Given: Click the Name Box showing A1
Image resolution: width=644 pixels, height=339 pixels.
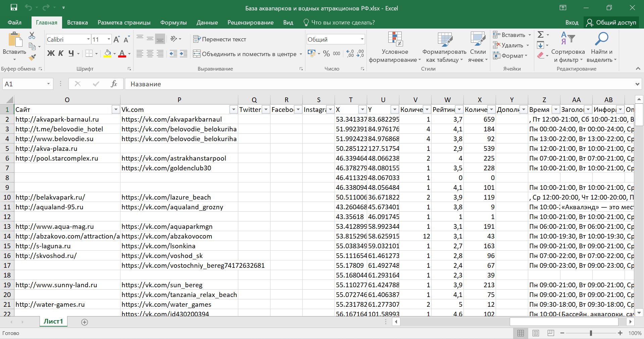Looking at the screenshot, I should [23, 84].
